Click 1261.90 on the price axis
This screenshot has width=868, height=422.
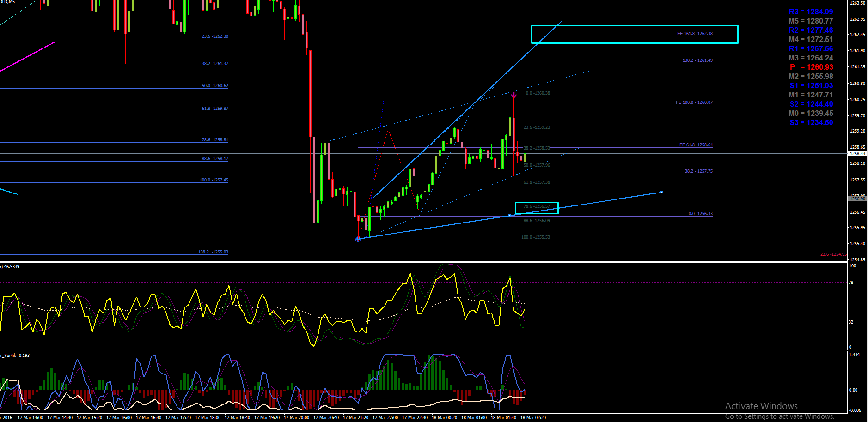pyautogui.click(x=857, y=51)
